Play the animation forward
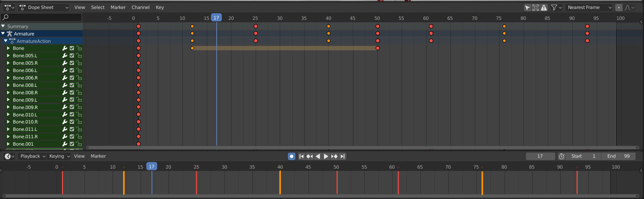 click(x=326, y=156)
